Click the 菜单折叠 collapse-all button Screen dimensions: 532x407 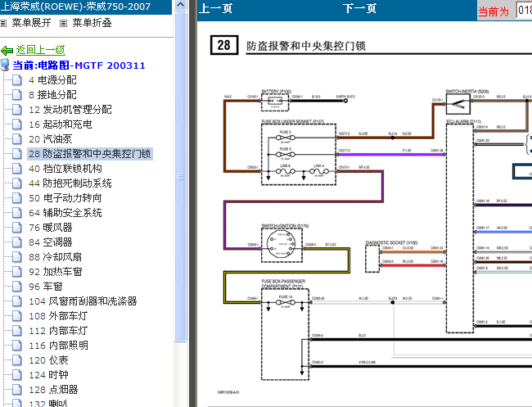tap(92, 23)
